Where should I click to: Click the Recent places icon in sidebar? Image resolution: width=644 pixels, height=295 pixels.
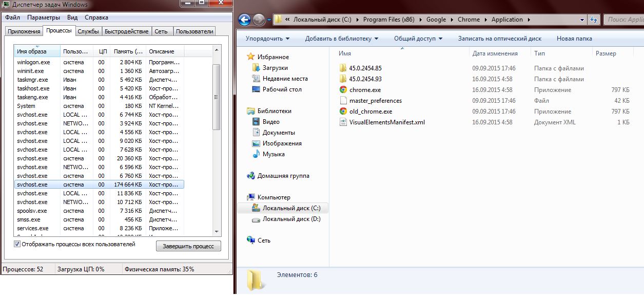[x=257, y=78]
